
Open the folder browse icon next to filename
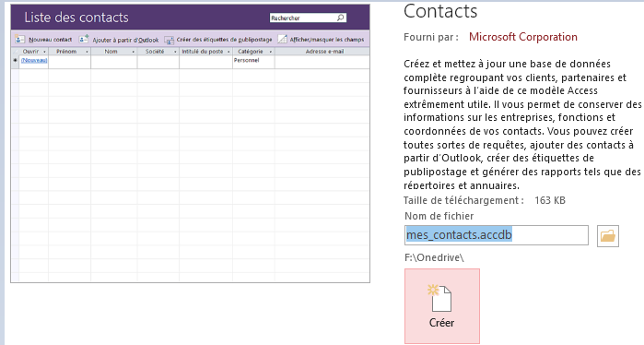[x=608, y=236]
